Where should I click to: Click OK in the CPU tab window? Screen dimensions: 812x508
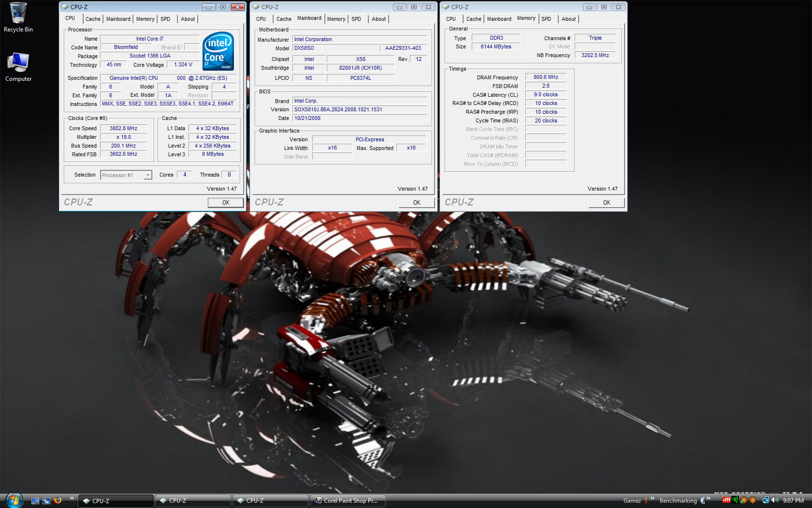[x=226, y=203]
